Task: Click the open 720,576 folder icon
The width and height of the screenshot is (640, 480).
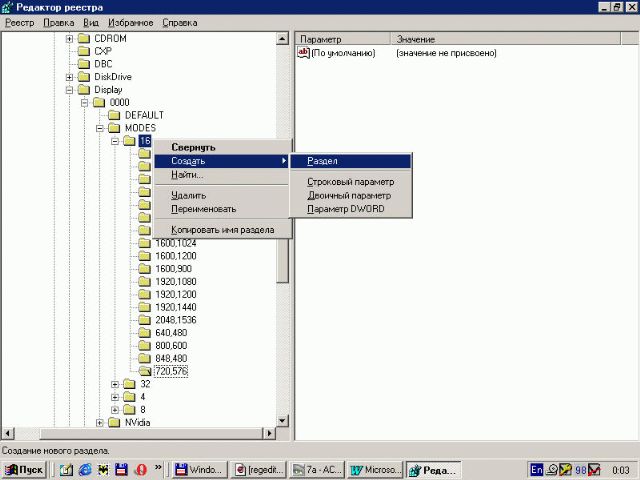Action: (144, 371)
